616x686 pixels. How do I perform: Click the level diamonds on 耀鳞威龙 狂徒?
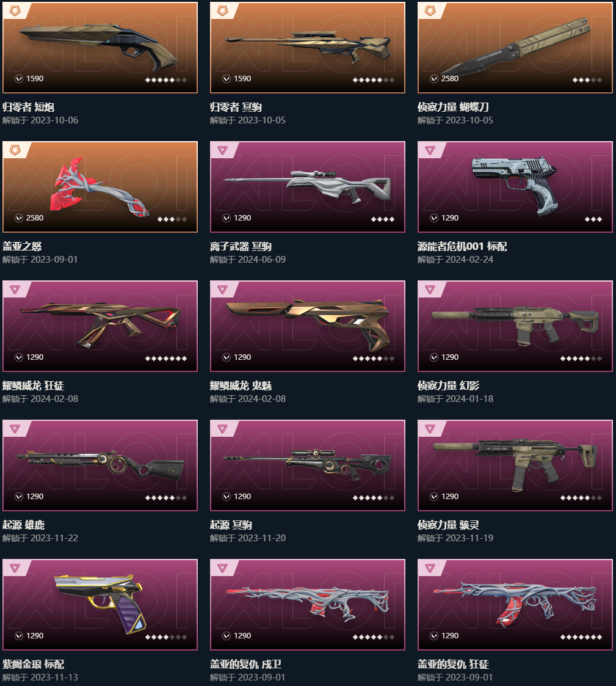[166, 359]
